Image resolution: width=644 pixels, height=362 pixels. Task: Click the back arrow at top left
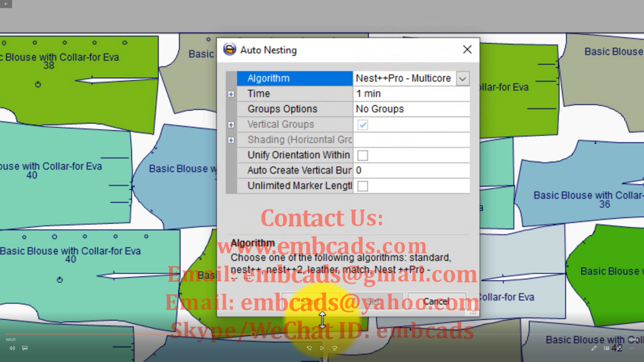point(6,4)
